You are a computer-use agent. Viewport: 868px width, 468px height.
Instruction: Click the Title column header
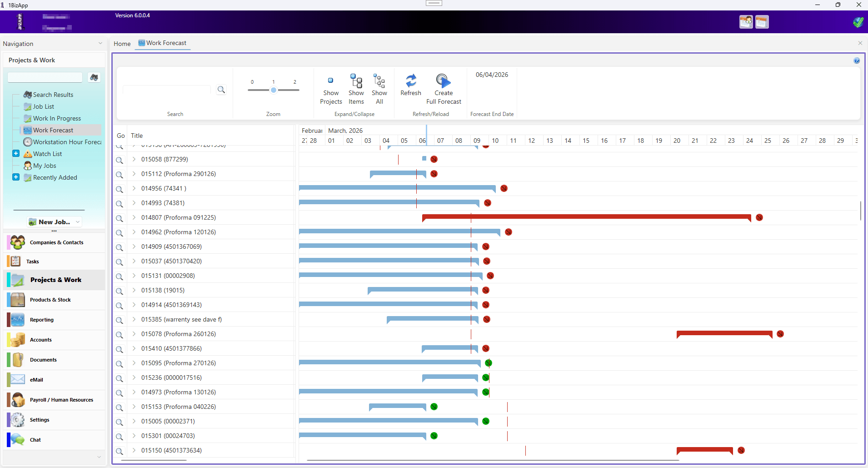click(x=137, y=136)
